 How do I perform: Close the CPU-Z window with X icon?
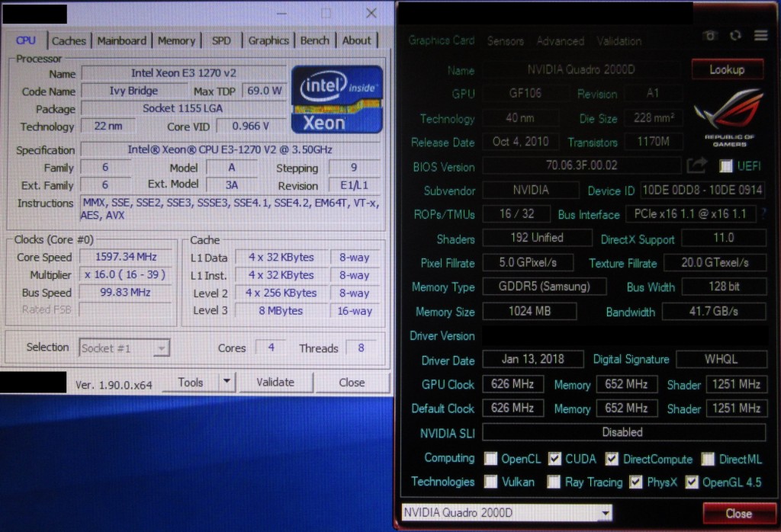pyautogui.click(x=371, y=13)
